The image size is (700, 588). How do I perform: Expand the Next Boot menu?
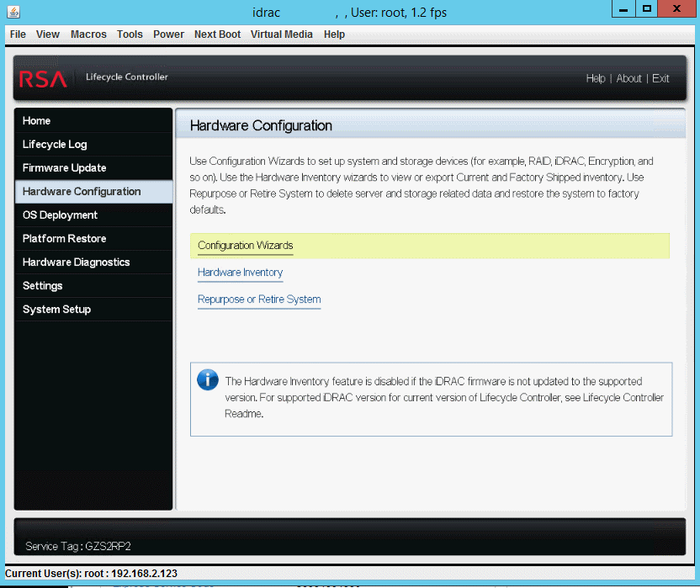point(217,34)
